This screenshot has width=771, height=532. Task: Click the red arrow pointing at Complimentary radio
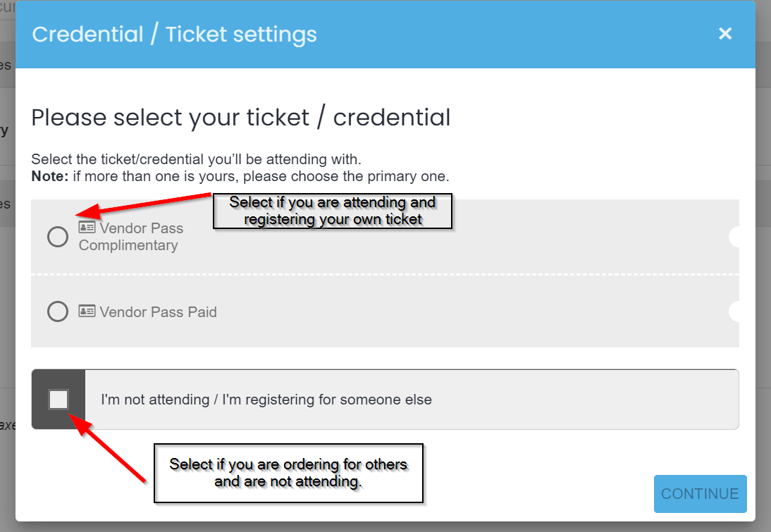143,206
